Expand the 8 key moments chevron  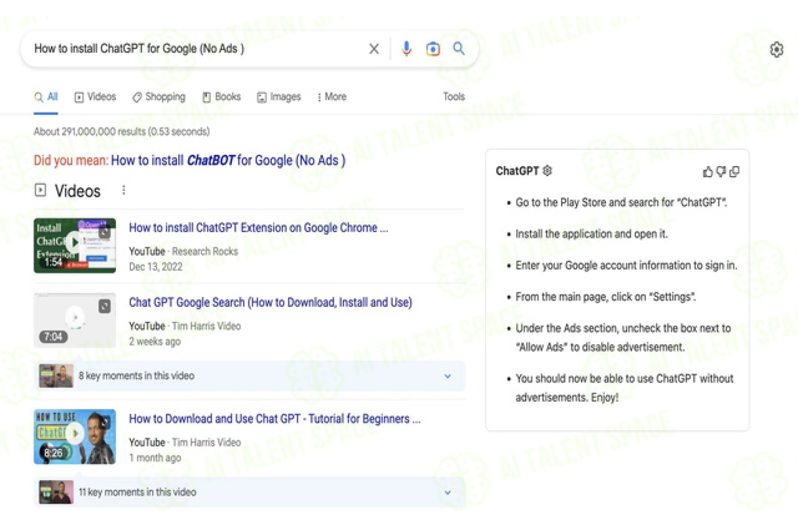click(447, 376)
